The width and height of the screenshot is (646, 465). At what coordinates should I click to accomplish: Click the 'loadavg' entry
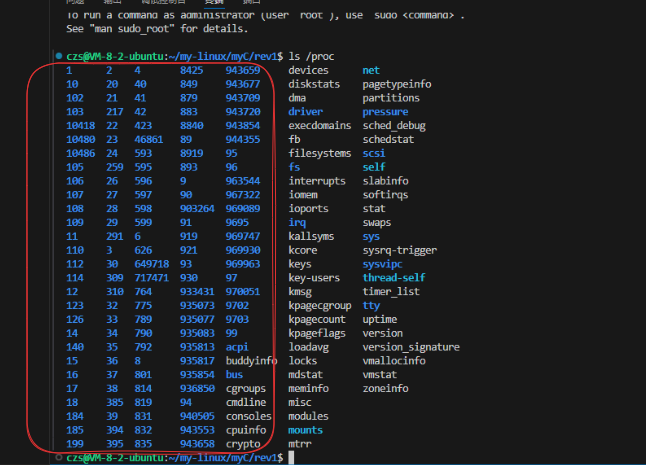308,347
